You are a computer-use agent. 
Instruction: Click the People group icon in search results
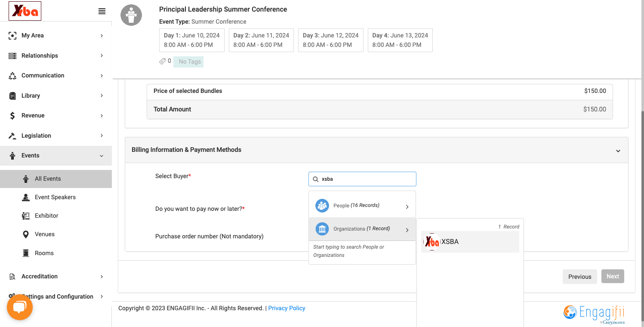coord(322,206)
